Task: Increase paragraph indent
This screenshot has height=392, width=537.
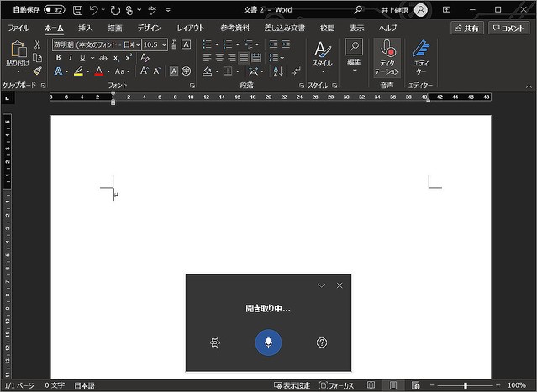Action: tap(286, 44)
